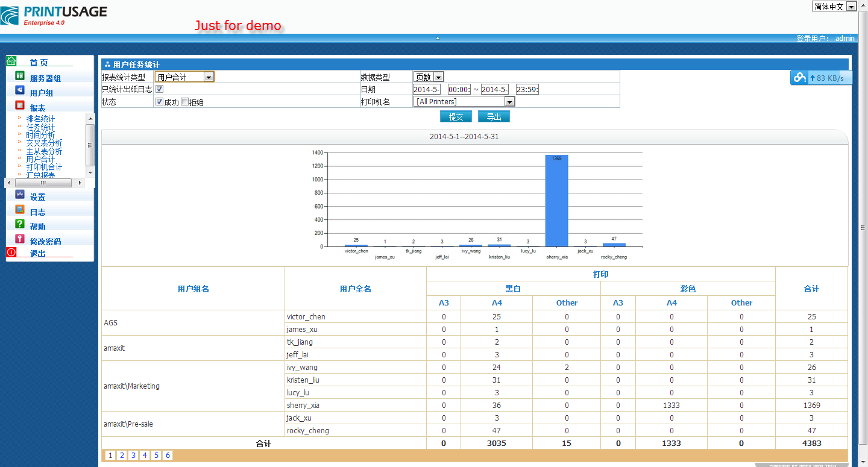Click the admin logged-in user link
This screenshot has height=467, width=868.
click(844, 38)
